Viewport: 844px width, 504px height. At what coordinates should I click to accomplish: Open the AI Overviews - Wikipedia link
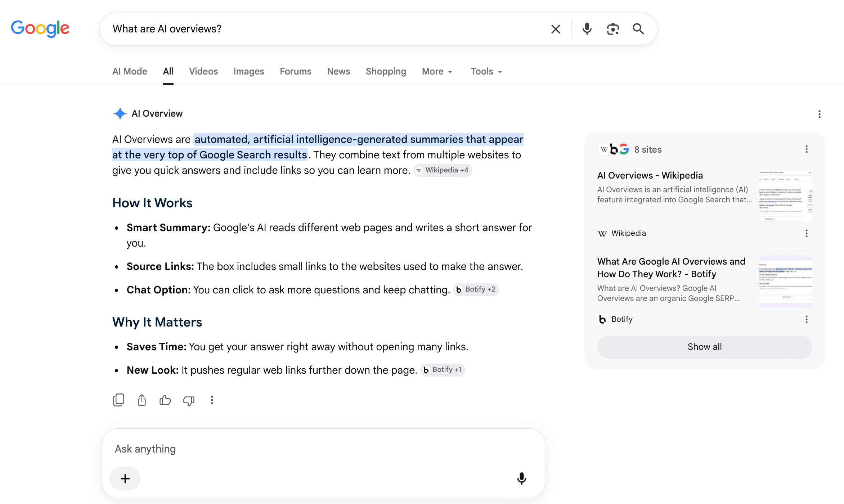click(650, 175)
